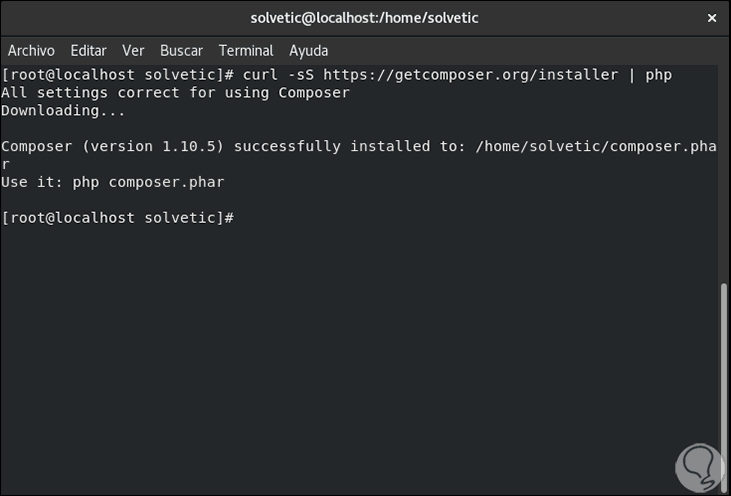The image size is (731, 496).
Task: Open the Terminal menu
Action: [246, 50]
